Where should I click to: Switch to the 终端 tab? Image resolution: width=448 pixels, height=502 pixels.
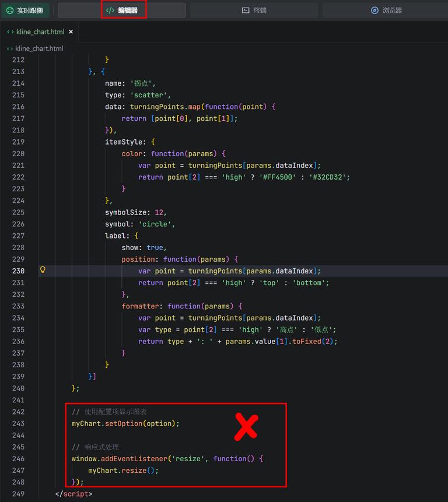[254, 10]
